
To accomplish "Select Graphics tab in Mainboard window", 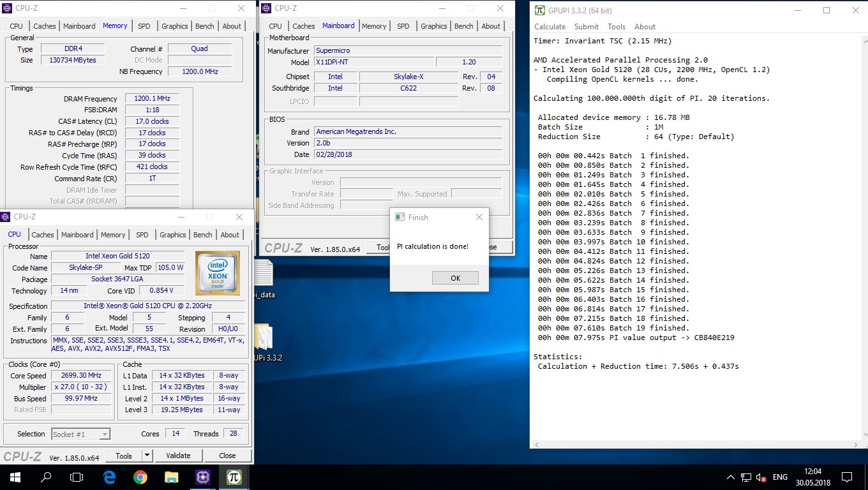I will click(434, 26).
